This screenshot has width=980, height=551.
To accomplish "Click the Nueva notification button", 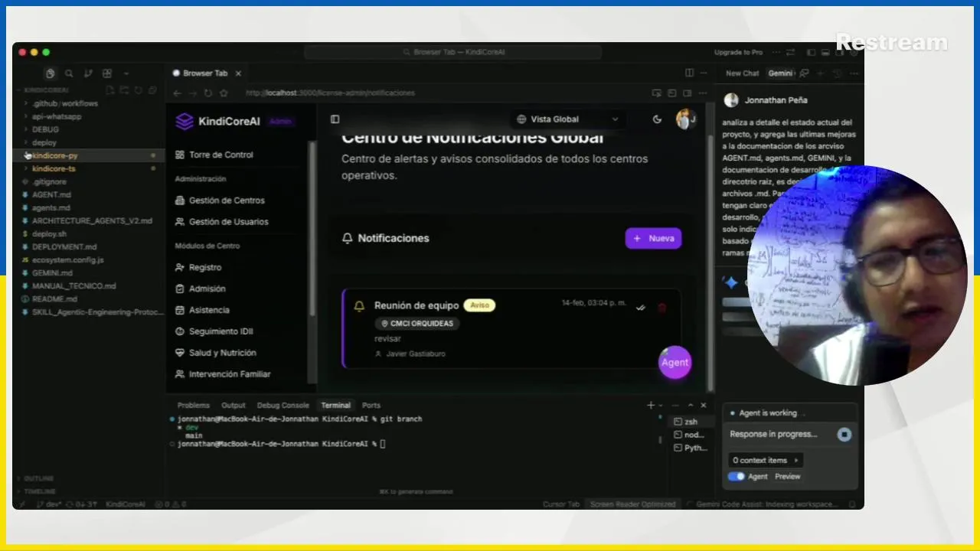I will [653, 238].
